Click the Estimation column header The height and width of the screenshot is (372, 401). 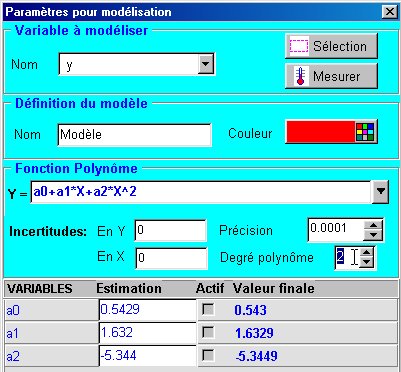(129, 288)
